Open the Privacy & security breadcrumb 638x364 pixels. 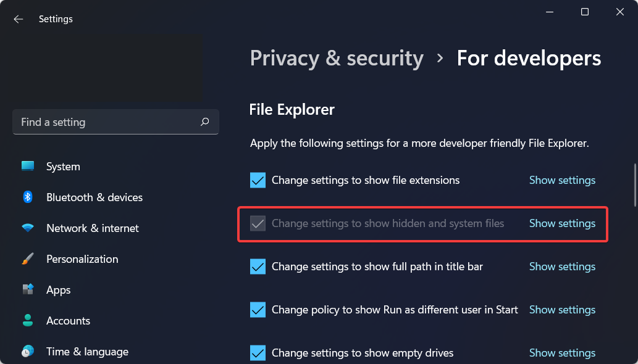point(337,58)
